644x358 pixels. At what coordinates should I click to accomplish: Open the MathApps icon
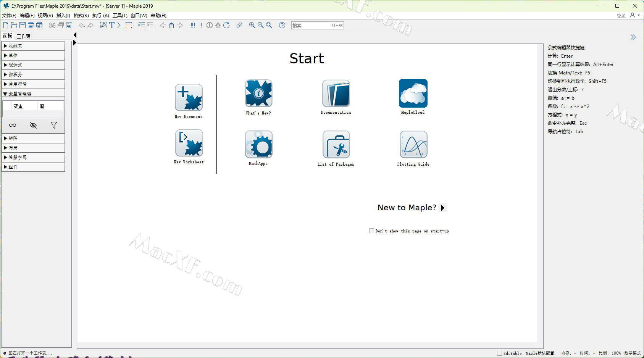pos(258,145)
